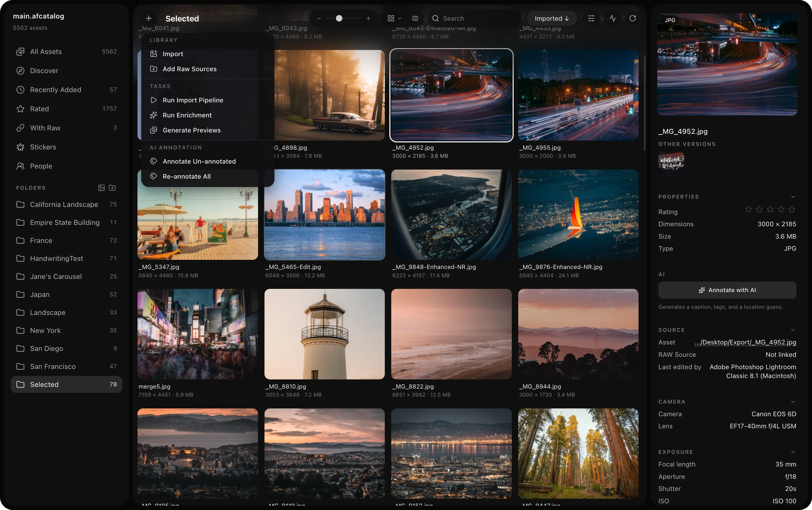812x510 pixels.
Task: Open the California Landscape folder
Action: (x=66, y=204)
